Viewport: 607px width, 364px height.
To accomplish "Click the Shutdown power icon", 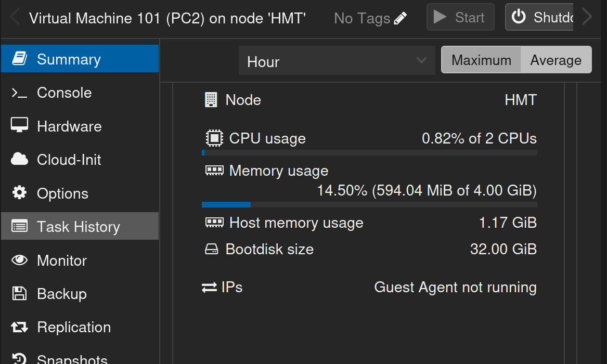I will click(x=519, y=17).
